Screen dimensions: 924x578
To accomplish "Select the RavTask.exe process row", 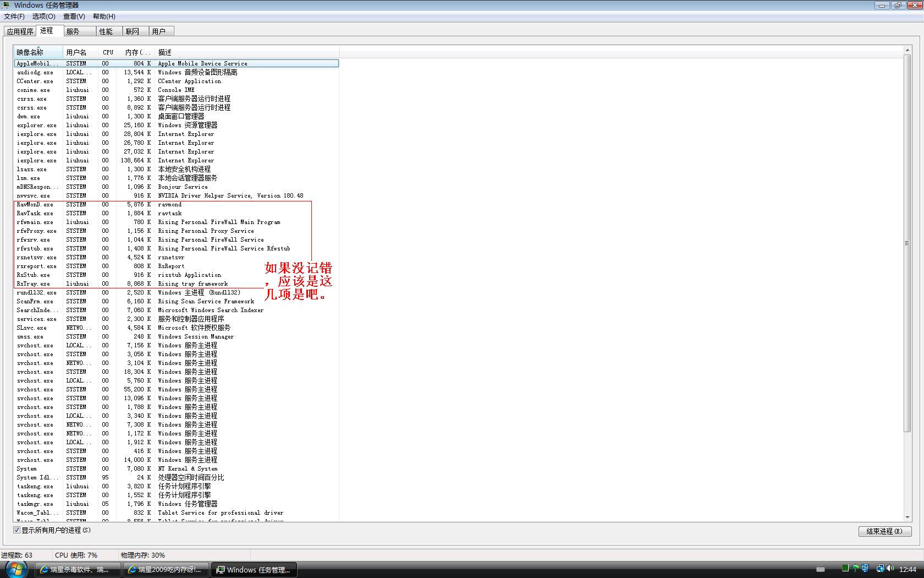I will pos(176,213).
